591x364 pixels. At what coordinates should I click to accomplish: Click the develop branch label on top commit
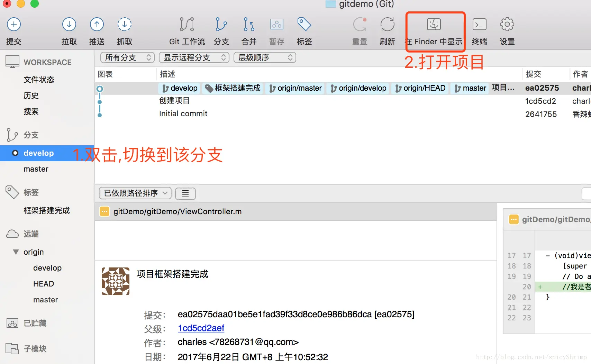point(180,88)
